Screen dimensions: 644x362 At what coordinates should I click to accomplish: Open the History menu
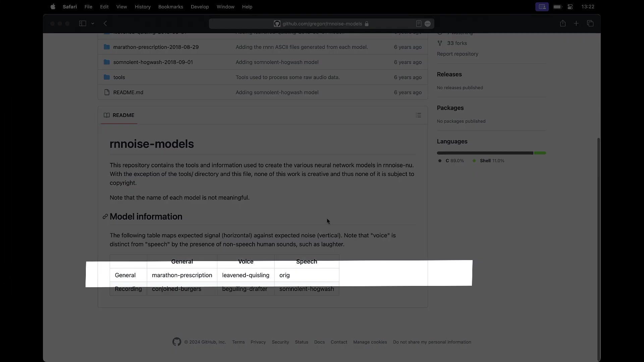coord(143,7)
